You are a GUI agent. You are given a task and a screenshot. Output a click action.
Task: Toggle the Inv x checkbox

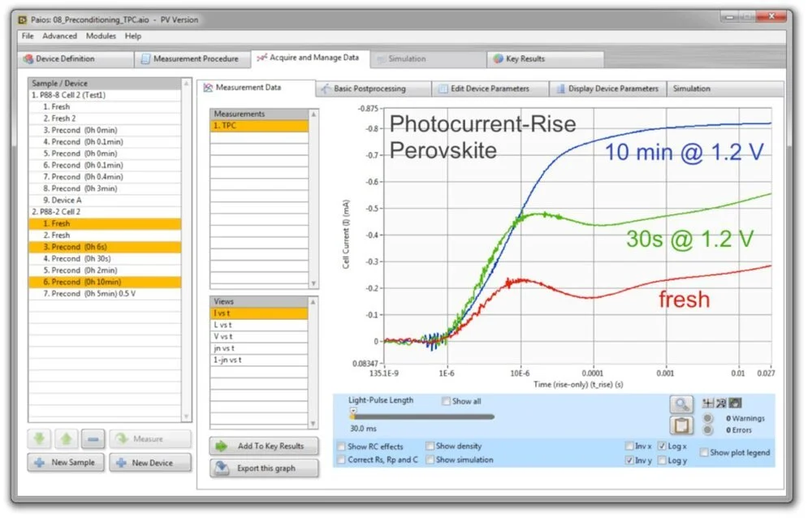(629, 446)
